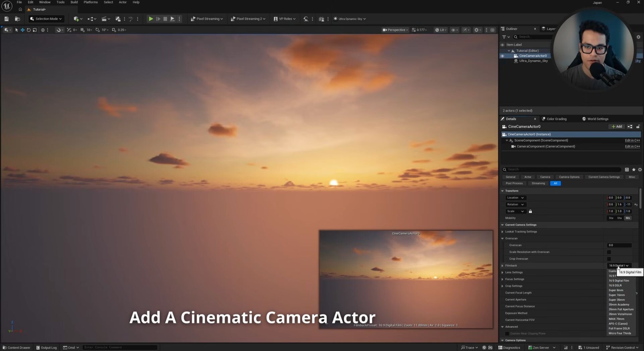Select the rotate gizmo tool
Viewport: 644px width, 351px height.
(29, 30)
